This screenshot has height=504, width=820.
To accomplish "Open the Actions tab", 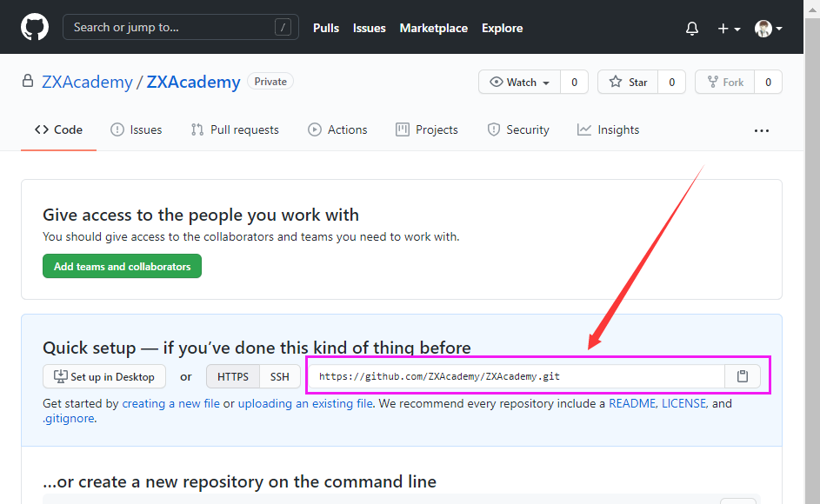I will tap(337, 129).
